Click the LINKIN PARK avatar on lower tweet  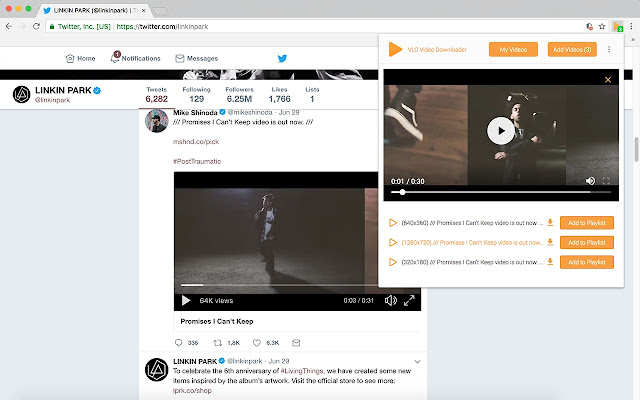coord(157,369)
